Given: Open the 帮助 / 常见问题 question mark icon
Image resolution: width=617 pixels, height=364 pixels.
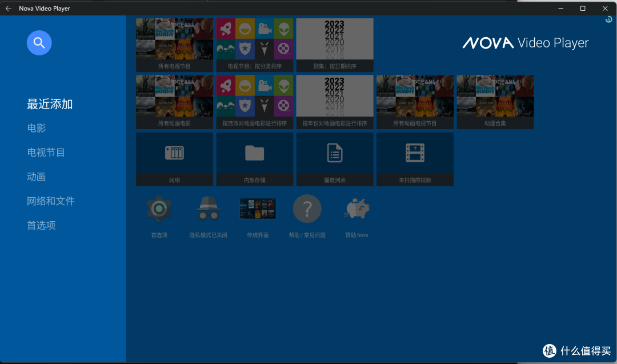Looking at the screenshot, I should [307, 209].
